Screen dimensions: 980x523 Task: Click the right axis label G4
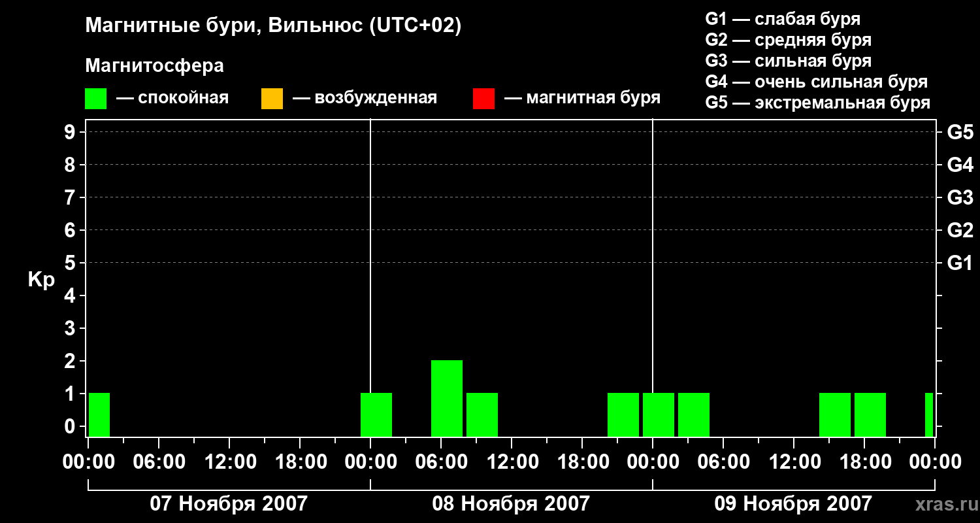(960, 165)
